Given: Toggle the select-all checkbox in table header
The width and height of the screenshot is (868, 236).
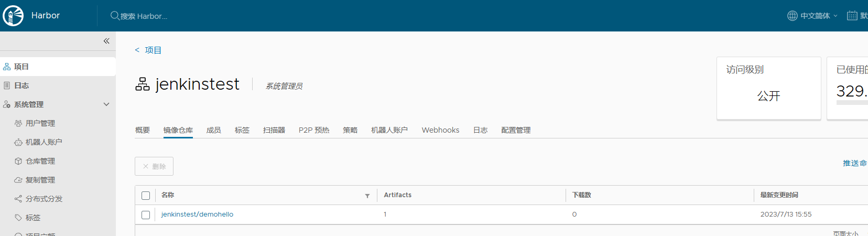Looking at the screenshot, I should click(x=146, y=196).
